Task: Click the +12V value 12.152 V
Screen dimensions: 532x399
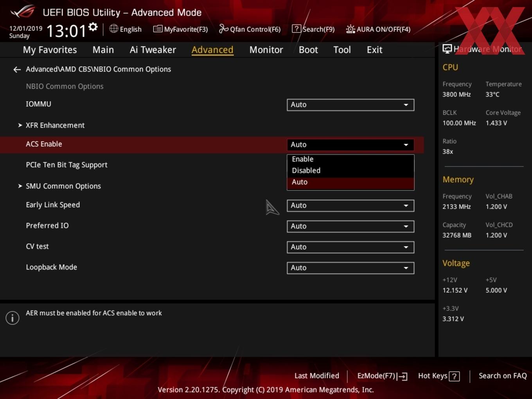Action: tap(455, 291)
